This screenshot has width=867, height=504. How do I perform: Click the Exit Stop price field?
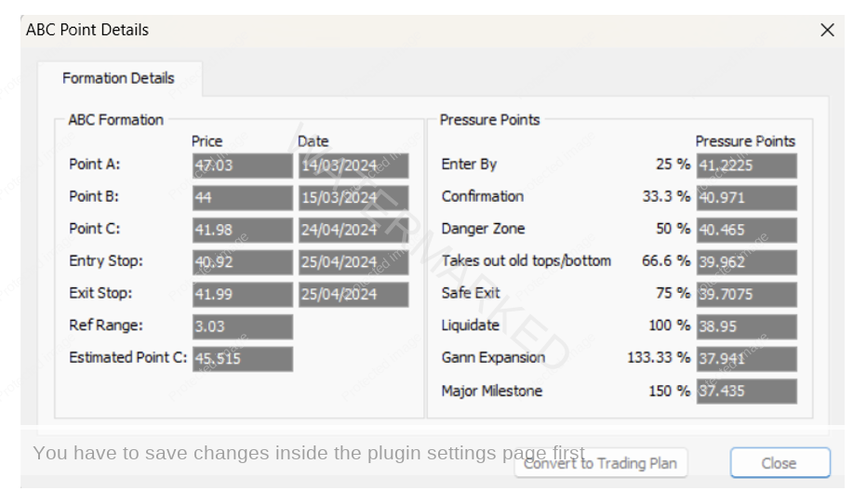[243, 295]
